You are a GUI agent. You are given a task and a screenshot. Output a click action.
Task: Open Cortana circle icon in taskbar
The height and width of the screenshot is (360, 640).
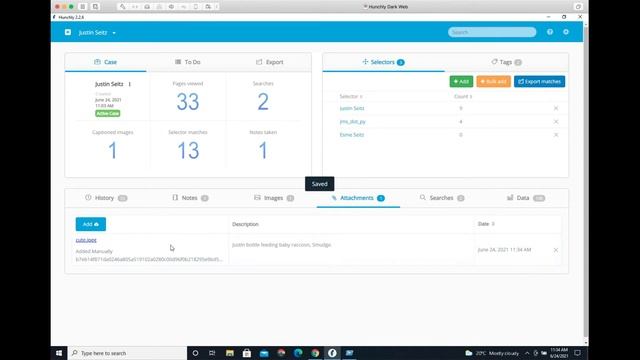tap(195, 353)
